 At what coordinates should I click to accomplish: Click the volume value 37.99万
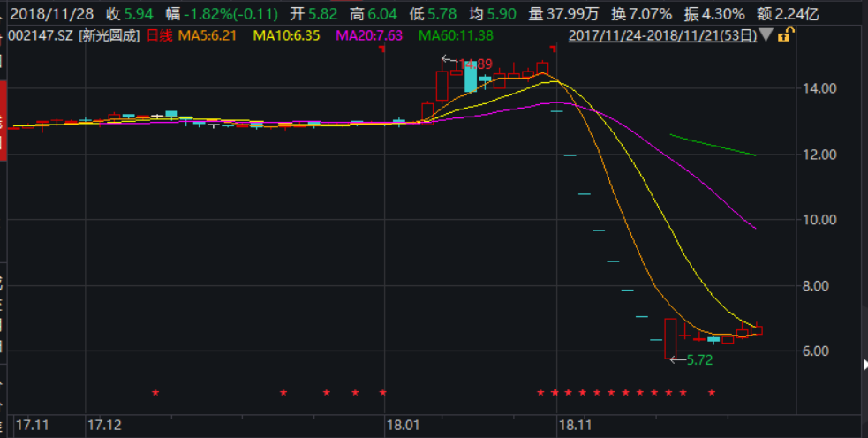[574, 14]
